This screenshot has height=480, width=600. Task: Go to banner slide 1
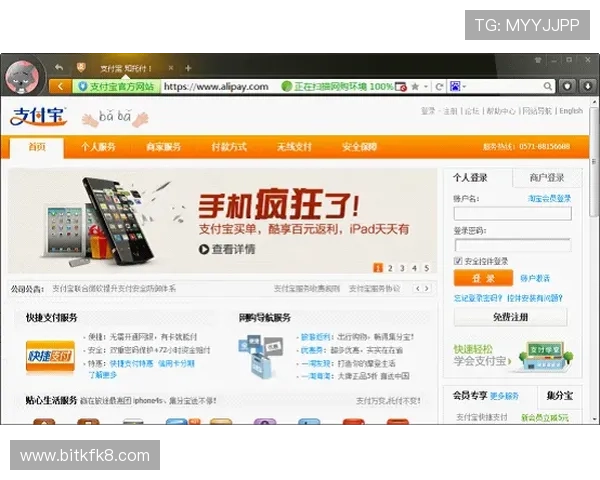[378, 268]
